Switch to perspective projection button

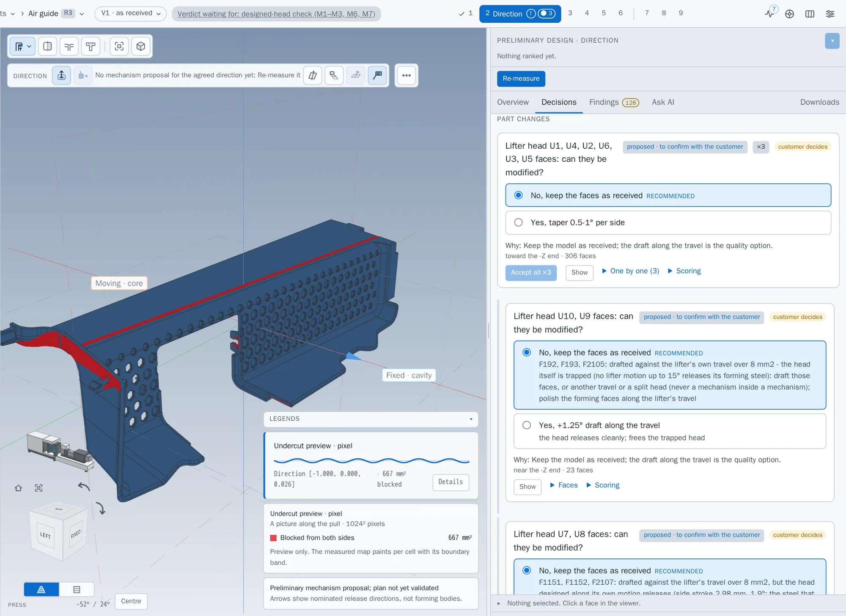click(x=41, y=589)
